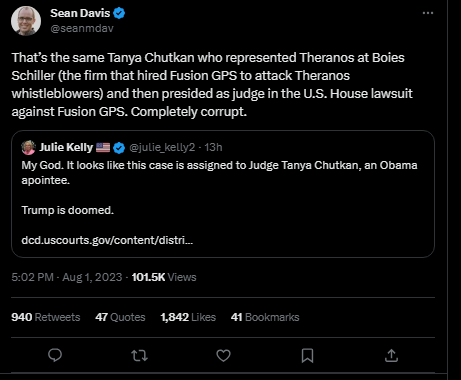This screenshot has width=461, height=380.
Task: Click Julie Kelly's verified checkmark badge
Action: (x=119, y=148)
